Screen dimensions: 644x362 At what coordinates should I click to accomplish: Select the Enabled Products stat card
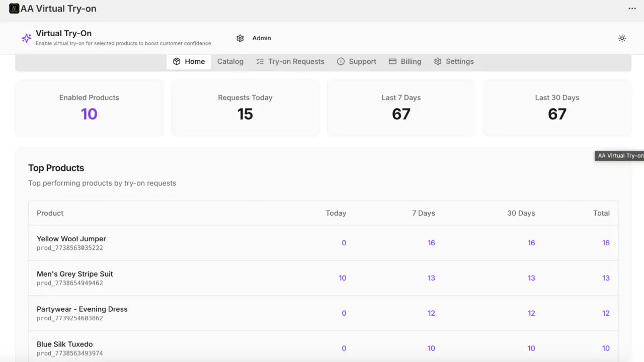point(89,108)
